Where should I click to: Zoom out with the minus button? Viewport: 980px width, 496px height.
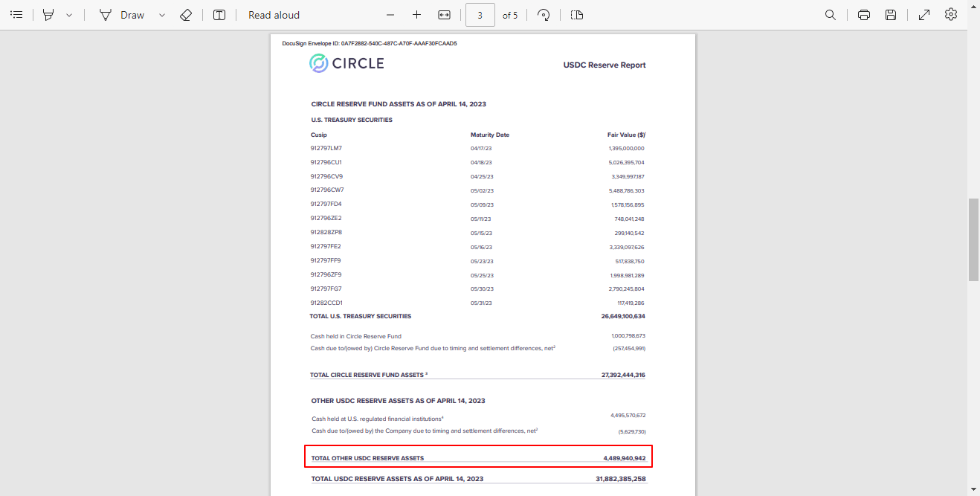tap(390, 15)
